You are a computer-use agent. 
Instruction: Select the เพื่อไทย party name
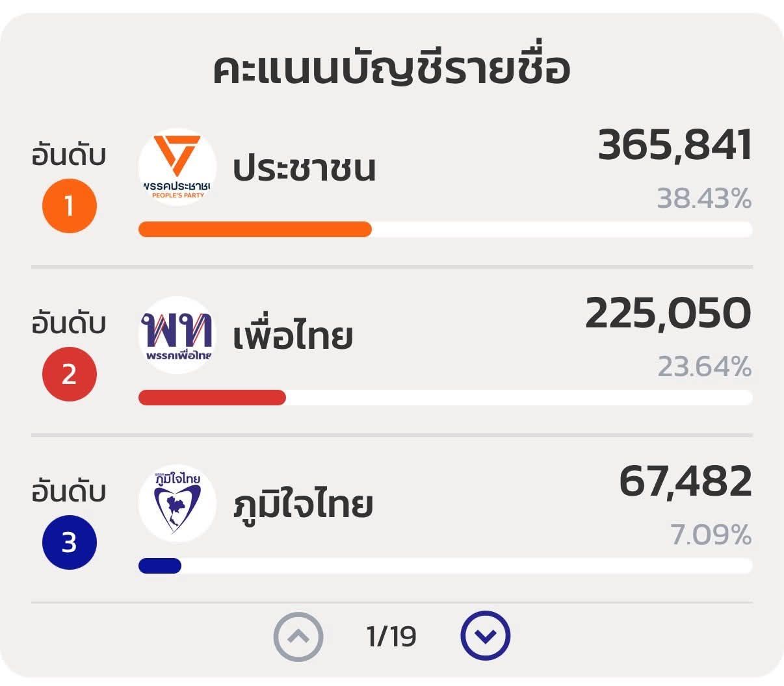[x=293, y=337]
